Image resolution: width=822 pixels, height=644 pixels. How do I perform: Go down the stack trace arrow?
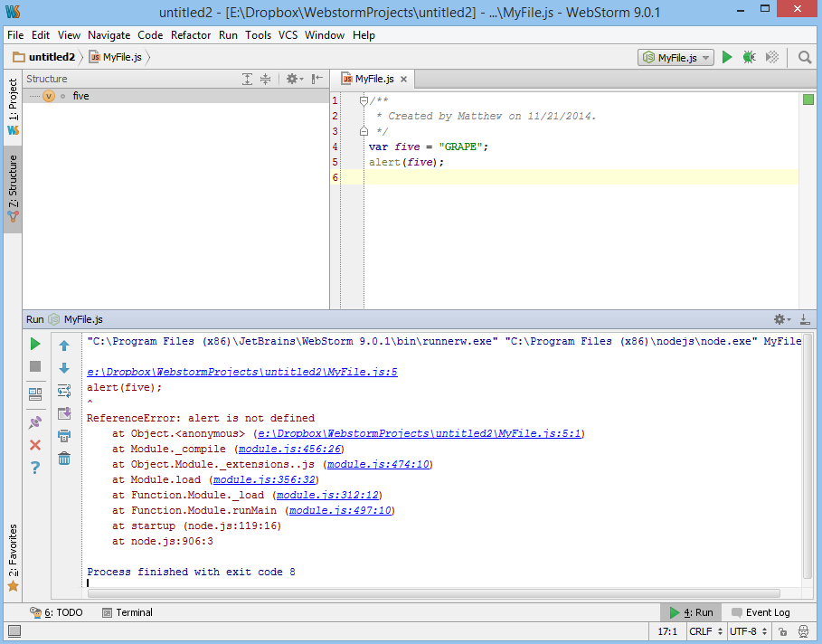(x=64, y=368)
